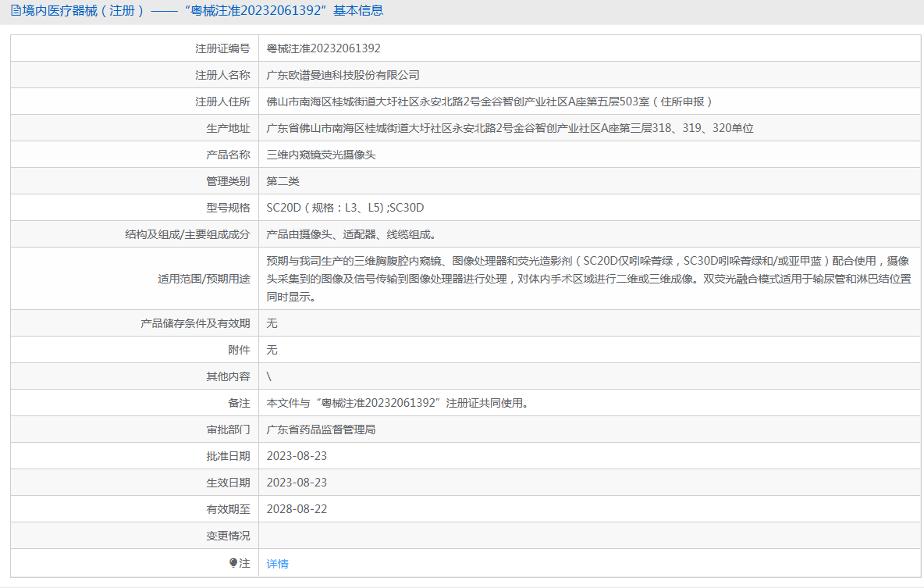This screenshot has width=924, height=588.
Task: Click the 其他内容 label
Action: 228,376
